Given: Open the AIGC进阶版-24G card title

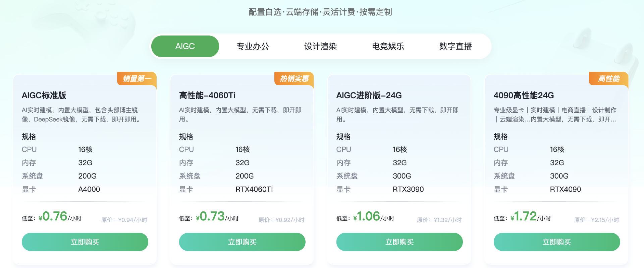Looking at the screenshot, I should [369, 95].
